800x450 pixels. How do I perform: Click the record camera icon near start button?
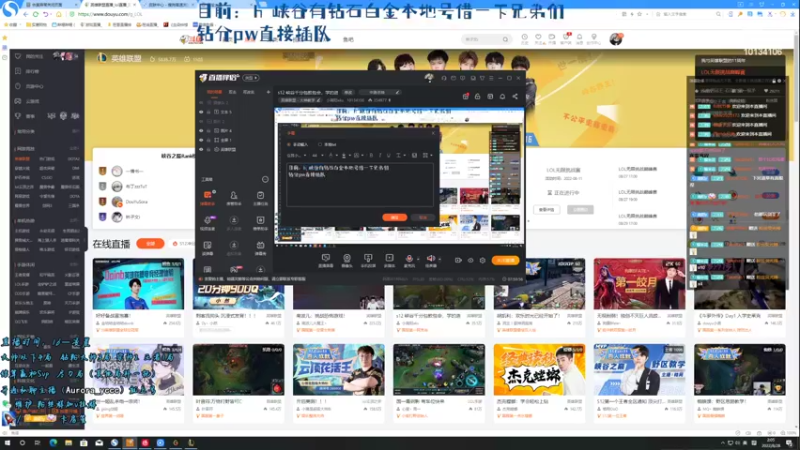pyautogui.click(x=458, y=260)
